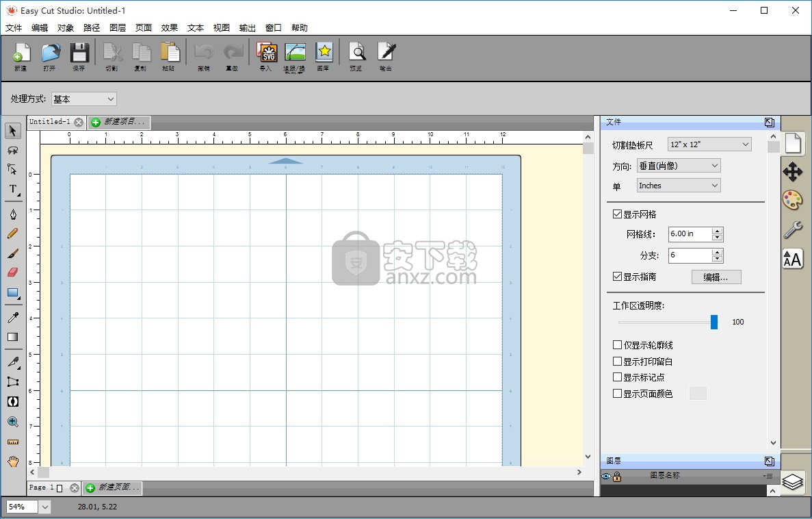Open the wrench settings panel icon
The height and width of the screenshot is (519, 812).
792,229
